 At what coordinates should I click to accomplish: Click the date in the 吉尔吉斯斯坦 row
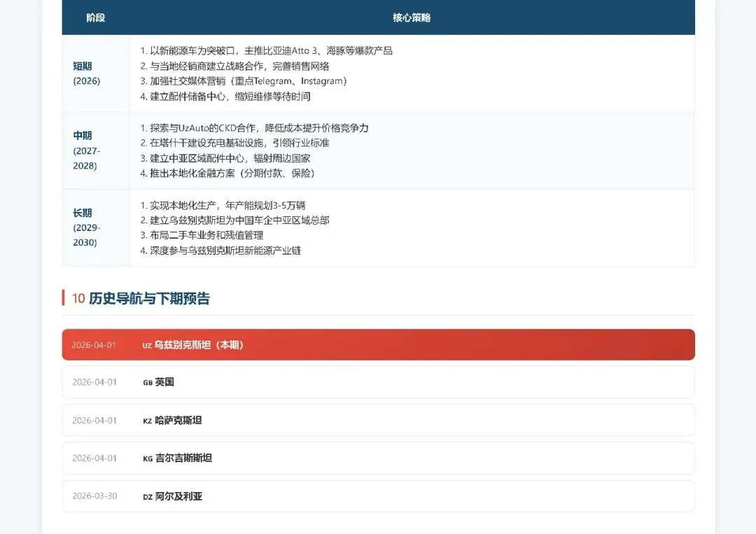click(94, 458)
